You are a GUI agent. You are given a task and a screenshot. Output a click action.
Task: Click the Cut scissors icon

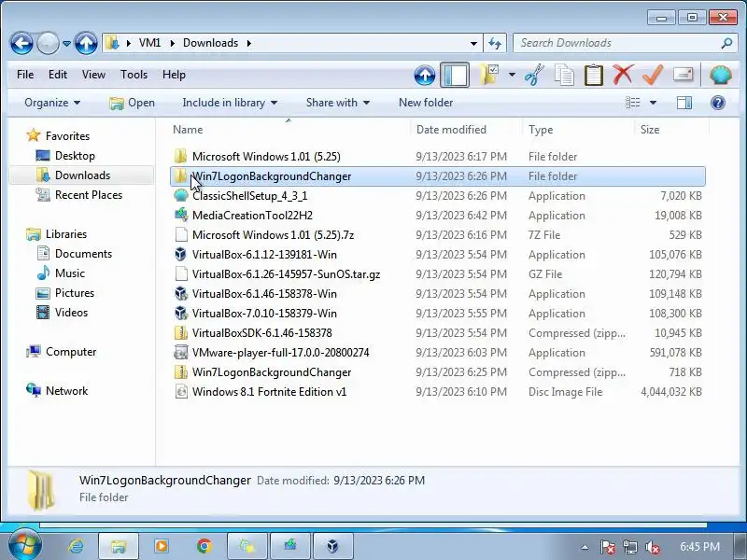tap(534, 76)
